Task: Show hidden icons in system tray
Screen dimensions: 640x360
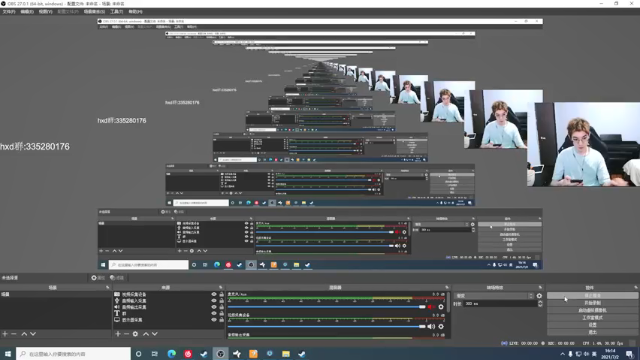Action: point(562,354)
